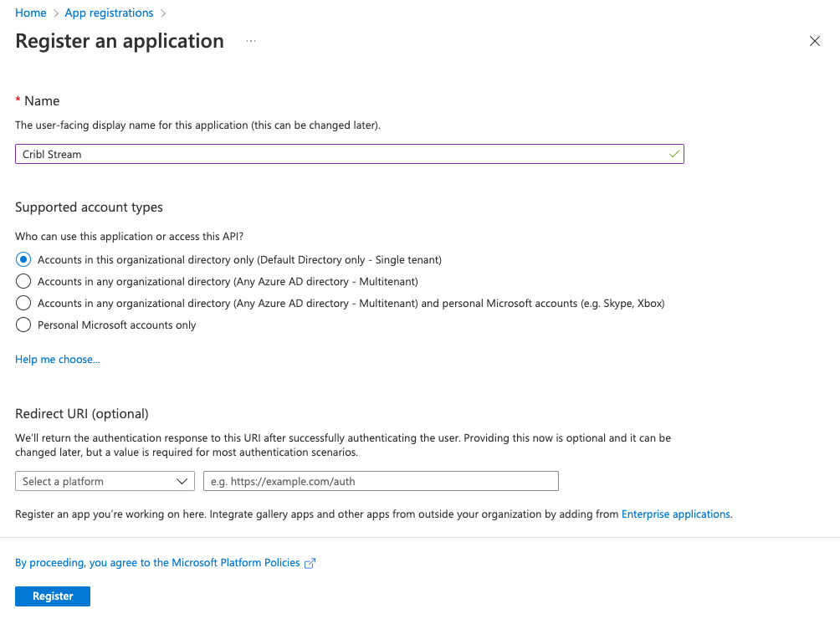The width and height of the screenshot is (840, 619).
Task: Select "Any Azure AD directory - Multitenant" option
Action: pos(23,281)
